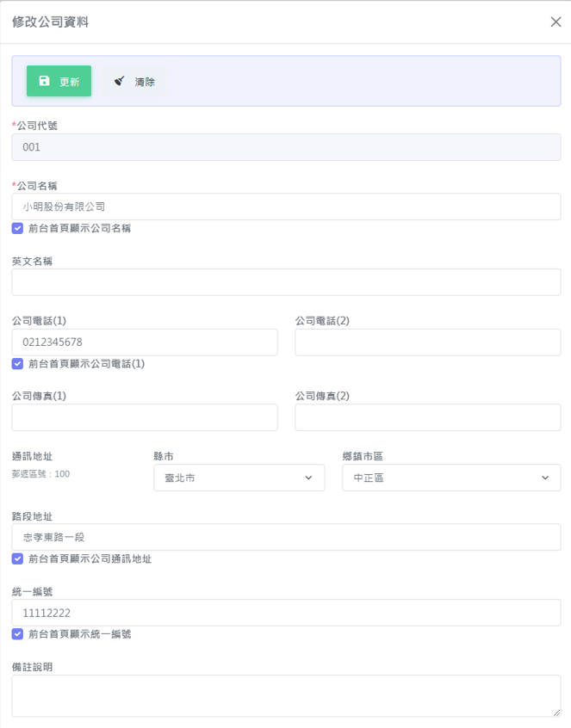The image size is (571, 728).
Task: Focus the 英文名稱 text field
Action: pos(286,282)
